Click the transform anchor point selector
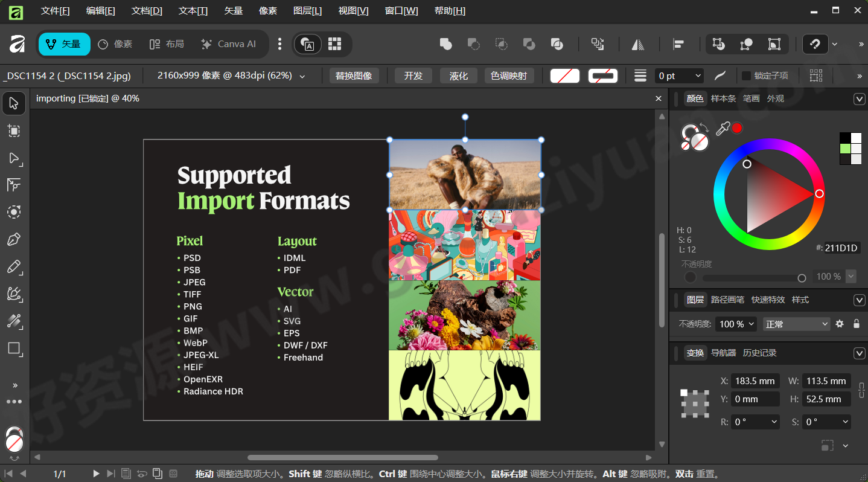The image size is (868, 482). point(694,403)
